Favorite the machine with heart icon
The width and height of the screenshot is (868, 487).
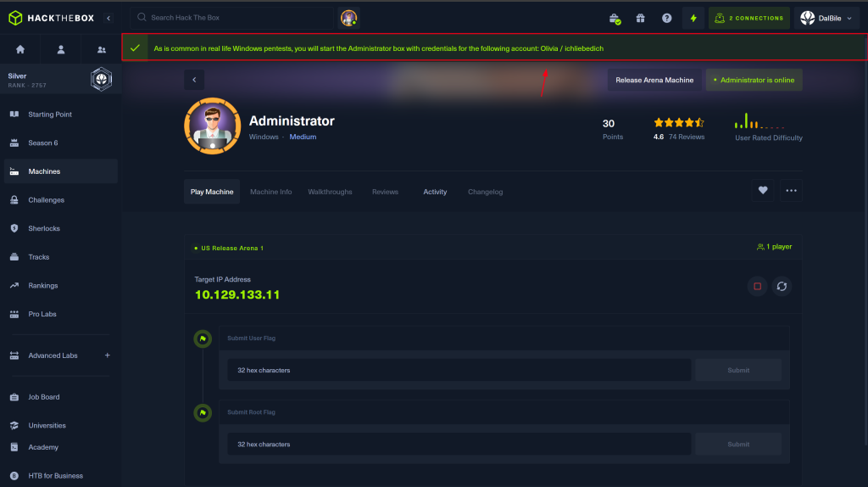(x=763, y=191)
